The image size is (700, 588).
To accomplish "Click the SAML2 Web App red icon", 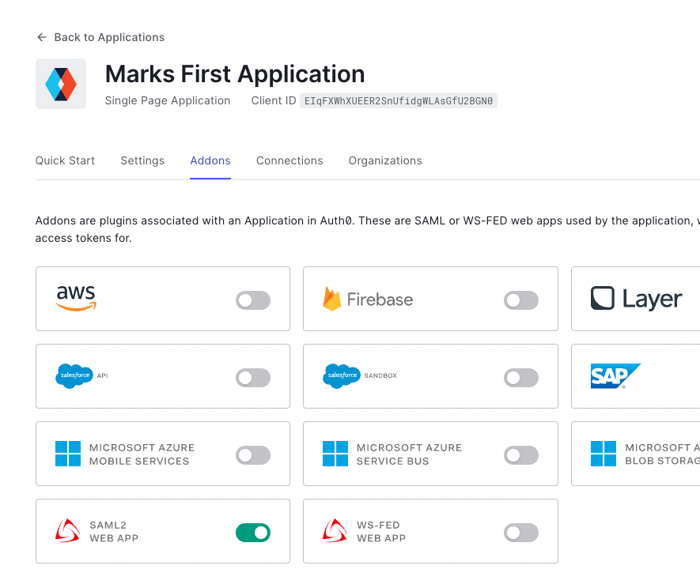I will click(67, 530).
